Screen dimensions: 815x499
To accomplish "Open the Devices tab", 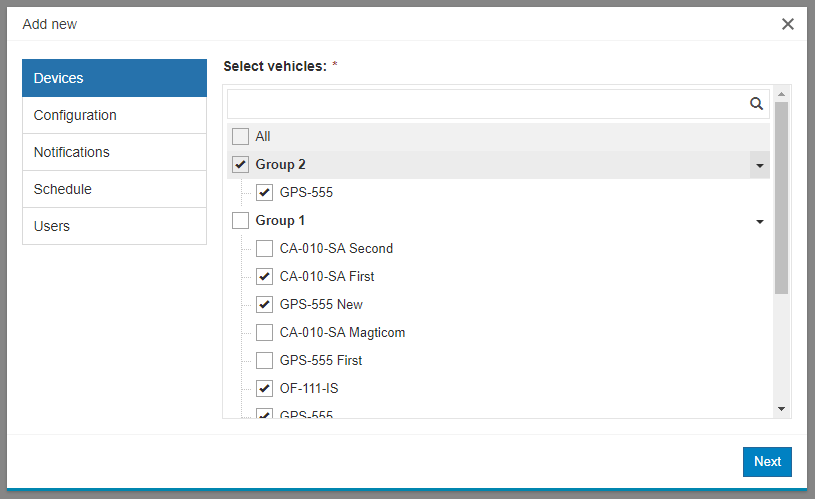I will click(x=114, y=78).
